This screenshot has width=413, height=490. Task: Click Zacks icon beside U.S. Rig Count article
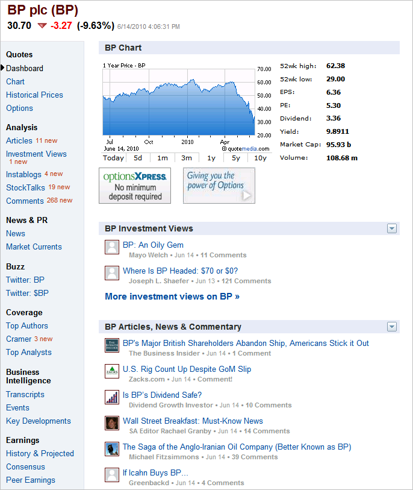coord(112,371)
